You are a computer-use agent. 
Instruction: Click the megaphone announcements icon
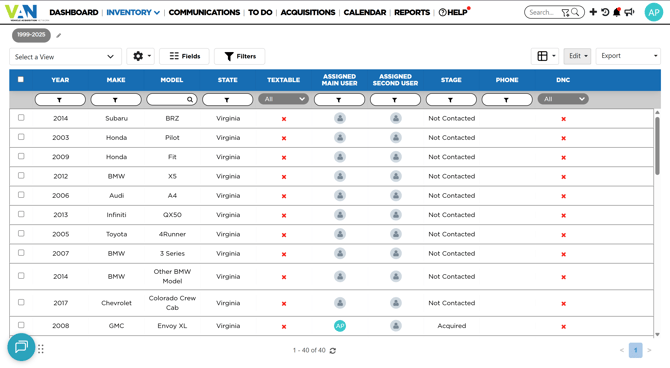629,12
